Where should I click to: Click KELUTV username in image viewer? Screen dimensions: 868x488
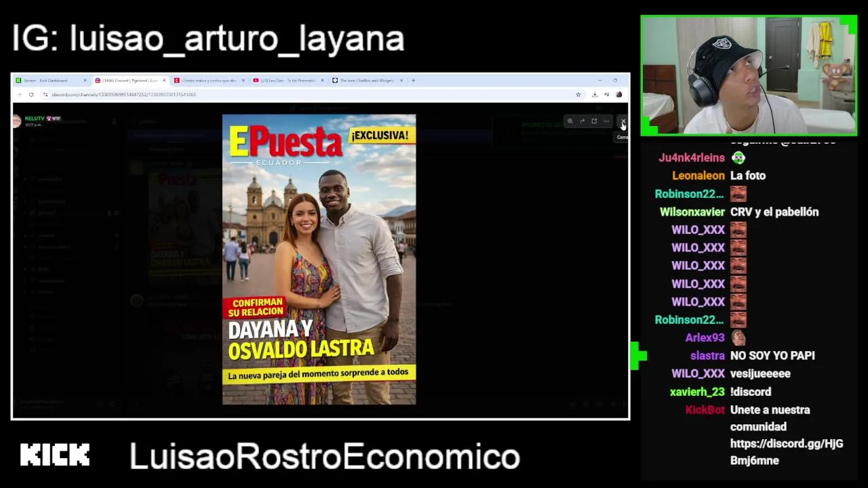click(35, 119)
